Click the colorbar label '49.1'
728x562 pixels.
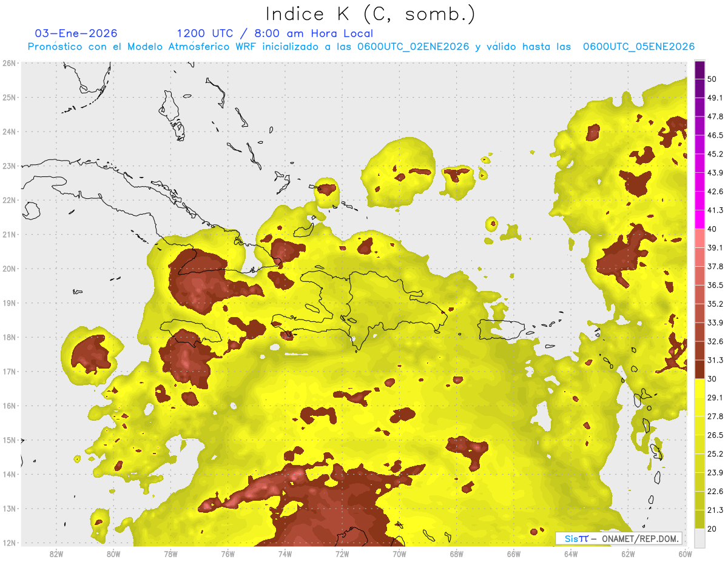715,98
